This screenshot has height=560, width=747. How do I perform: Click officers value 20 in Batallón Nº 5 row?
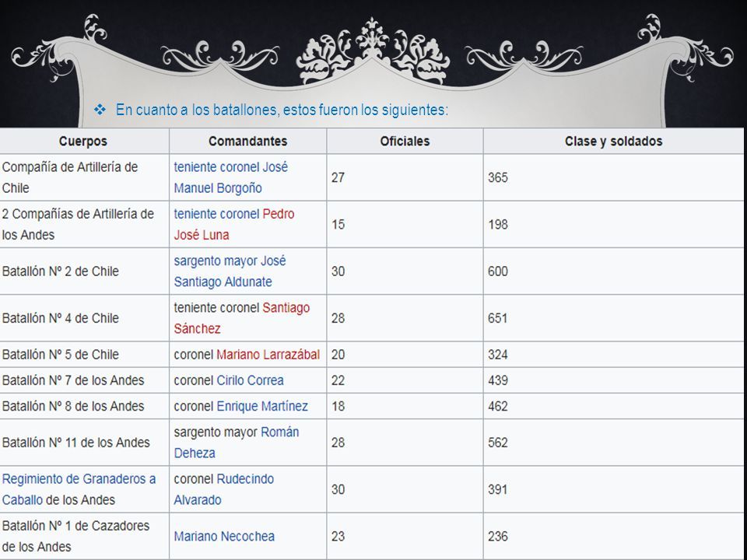(338, 355)
